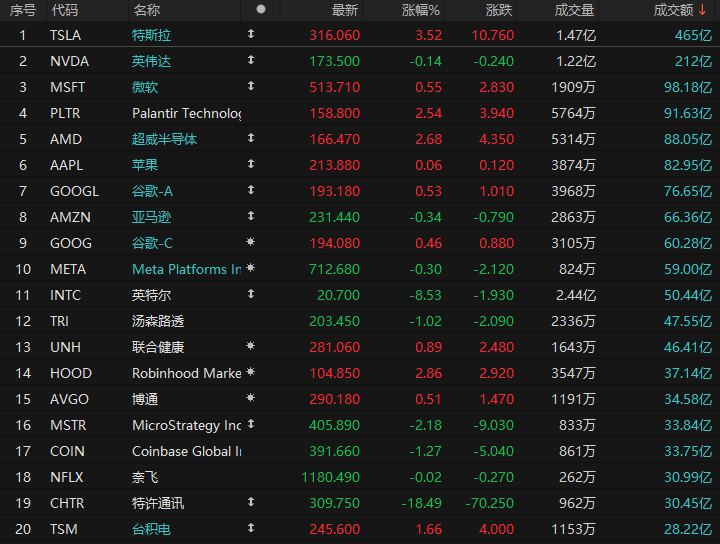This screenshot has width=720, height=544.
Task: Click the up-down arrow icon in the TSLA row
Action: point(251,34)
